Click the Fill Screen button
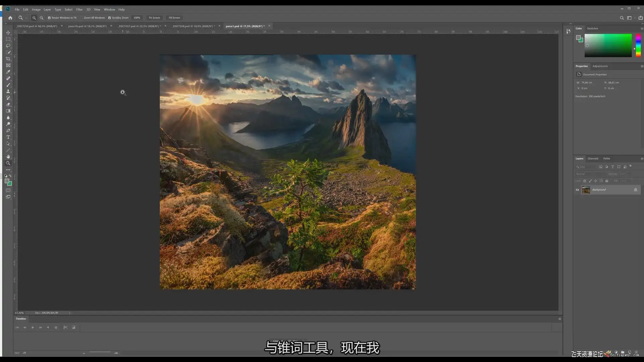Image resolution: width=644 pixels, height=362 pixels. 174,18
